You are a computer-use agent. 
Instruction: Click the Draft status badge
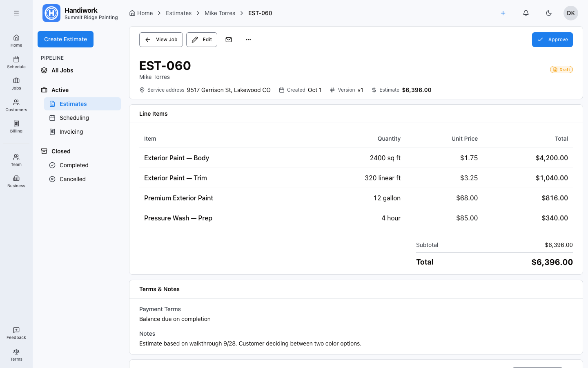click(561, 70)
